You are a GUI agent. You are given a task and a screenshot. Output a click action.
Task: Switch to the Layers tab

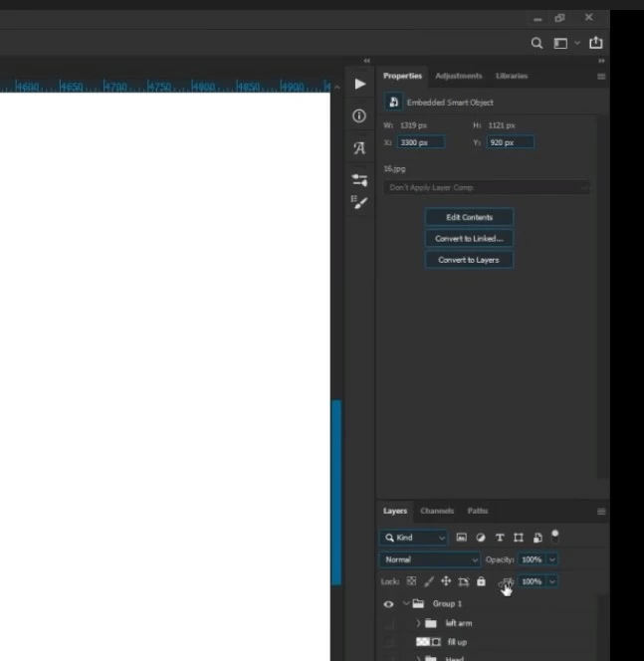[x=395, y=511]
